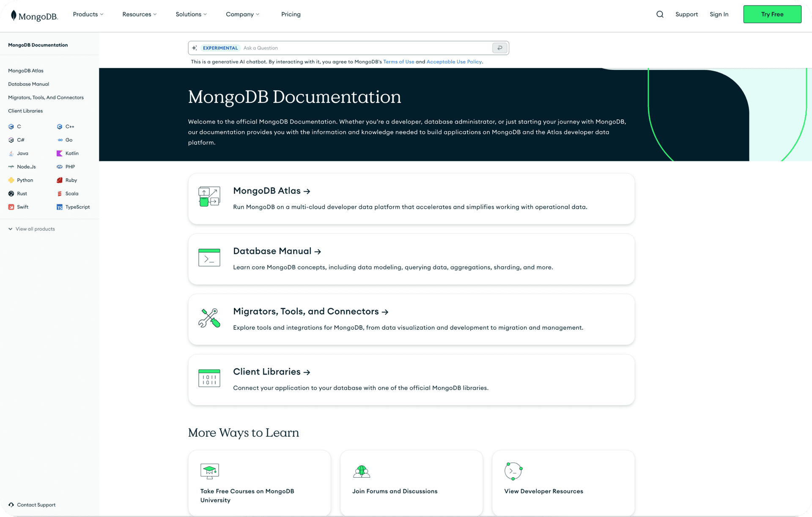Click the Developer Resources terminal icon
The height and width of the screenshot is (517, 812).
pos(513,471)
